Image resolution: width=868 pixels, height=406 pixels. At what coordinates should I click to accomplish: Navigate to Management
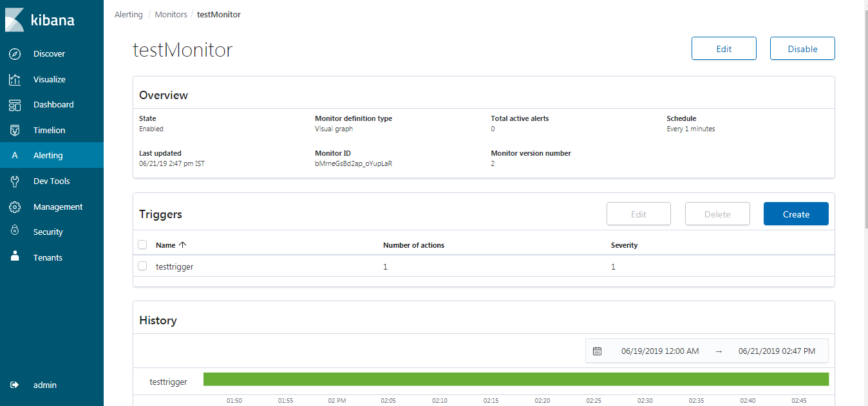click(x=58, y=207)
